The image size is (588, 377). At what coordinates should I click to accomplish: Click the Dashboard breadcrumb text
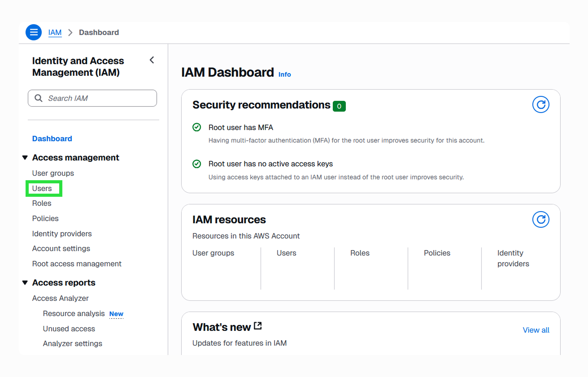coord(99,32)
